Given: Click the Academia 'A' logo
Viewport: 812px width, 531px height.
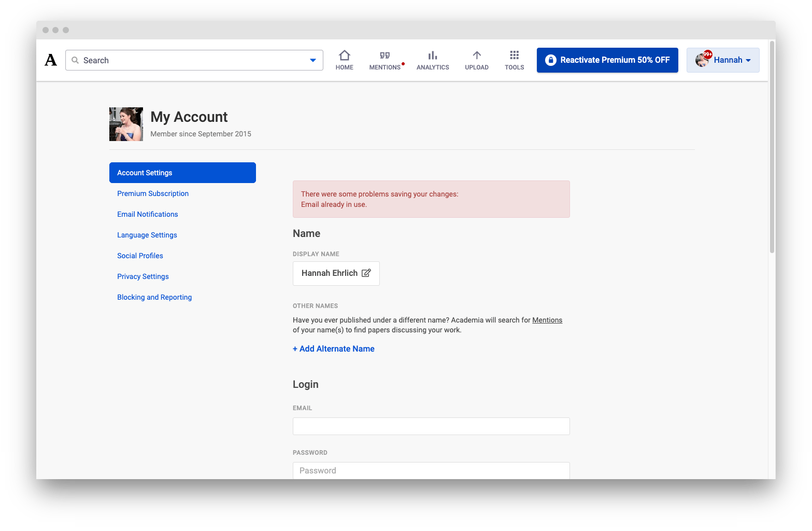Looking at the screenshot, I should (x=50, y=60).
